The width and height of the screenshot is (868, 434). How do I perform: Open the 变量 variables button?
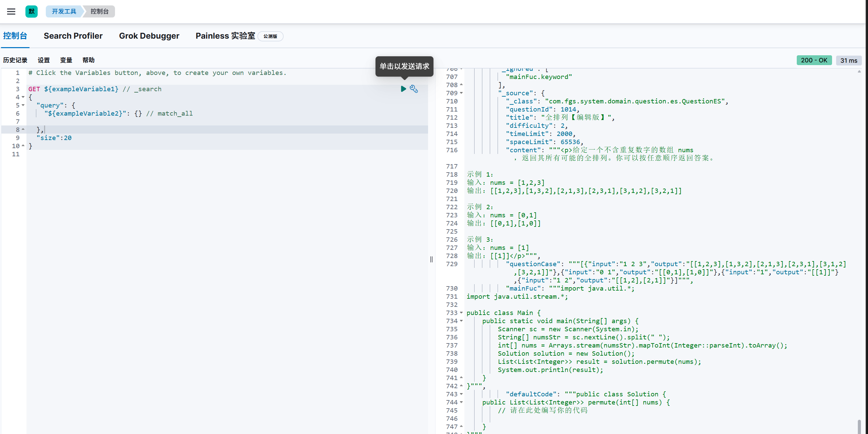tap(66, 60)
